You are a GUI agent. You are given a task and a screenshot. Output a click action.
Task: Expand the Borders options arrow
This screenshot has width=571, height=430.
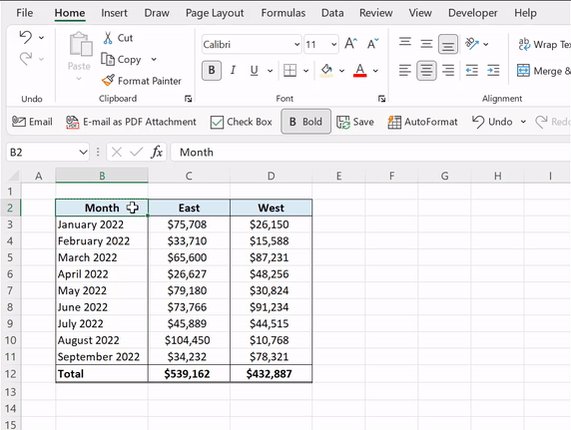306,71
